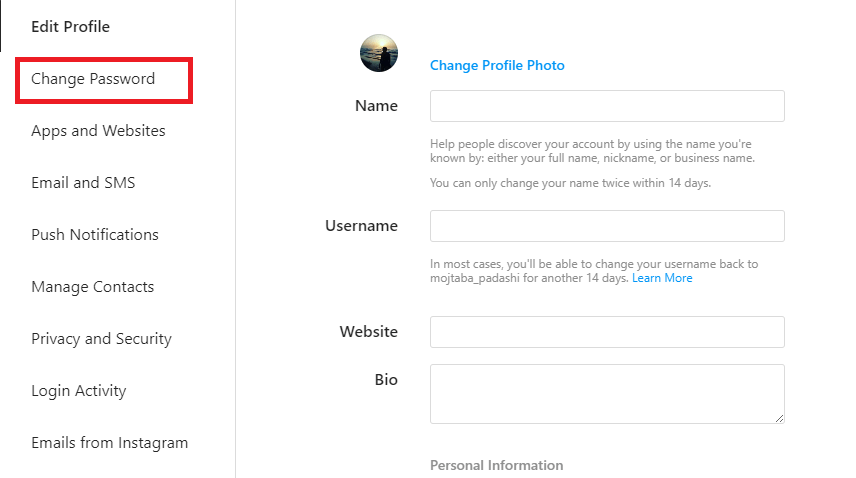Click the Website field label

[x=368, y=332]
